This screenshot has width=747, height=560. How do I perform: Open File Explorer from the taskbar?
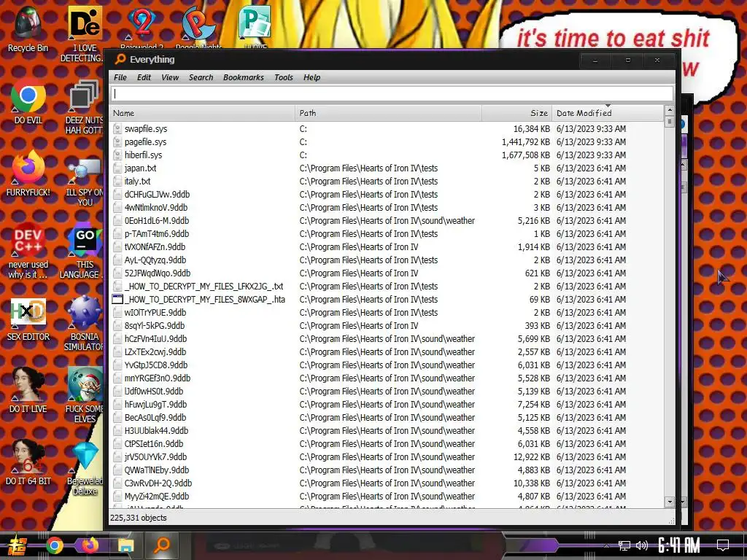(126, 545)
